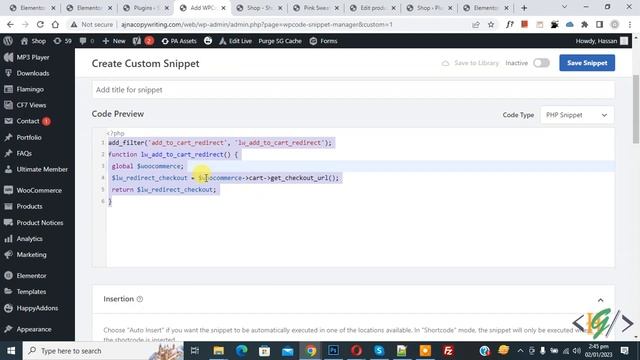
Task: Go back in browser
Action: tap(10, 24)
